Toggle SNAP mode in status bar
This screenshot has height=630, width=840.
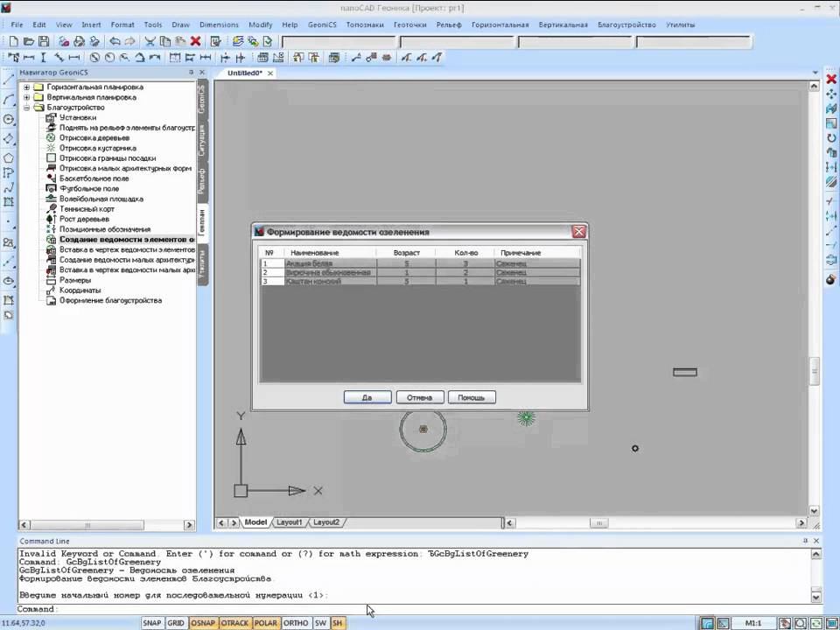point(152,623)
